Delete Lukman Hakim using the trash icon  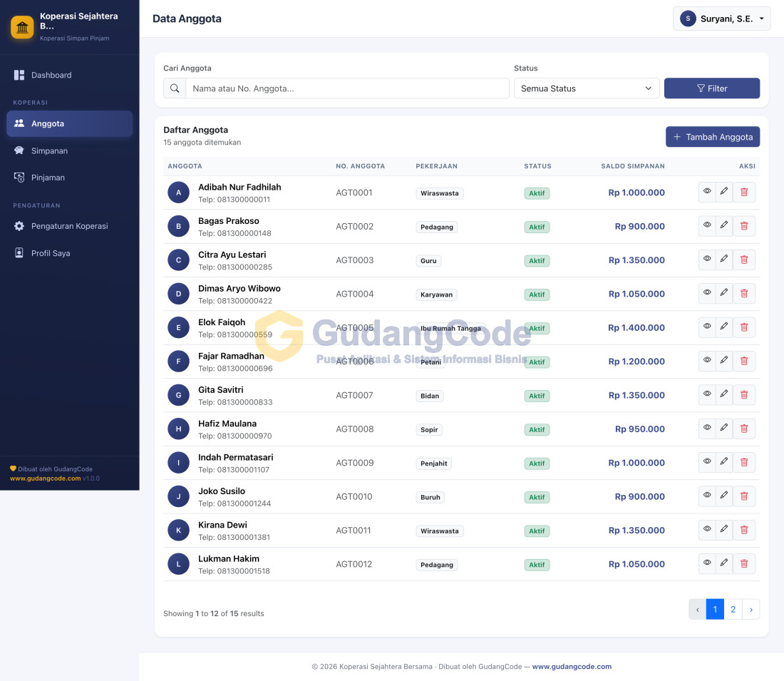pyautogui.click(x=744, y=563)
